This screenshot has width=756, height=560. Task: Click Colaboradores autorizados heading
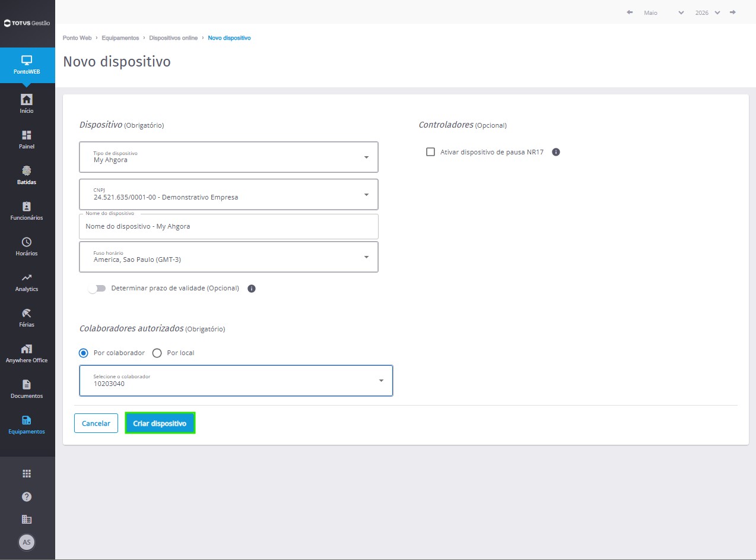click(x=153, y=328)
